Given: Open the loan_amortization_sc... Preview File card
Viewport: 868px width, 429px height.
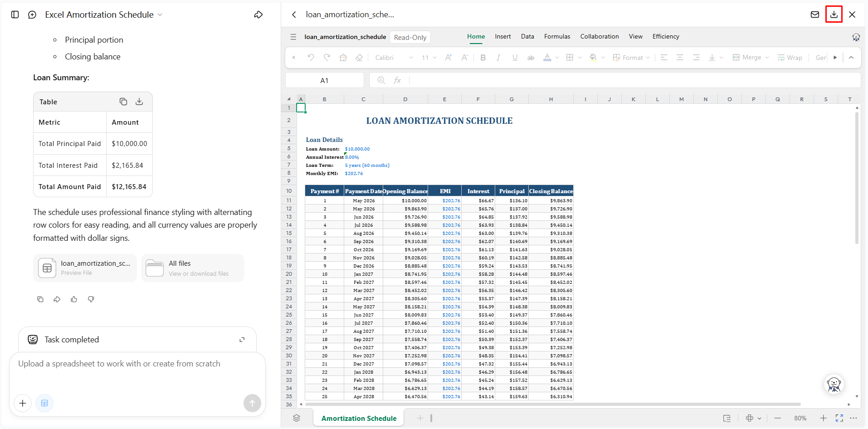Looking at the screenshot, I should point(85,268).
